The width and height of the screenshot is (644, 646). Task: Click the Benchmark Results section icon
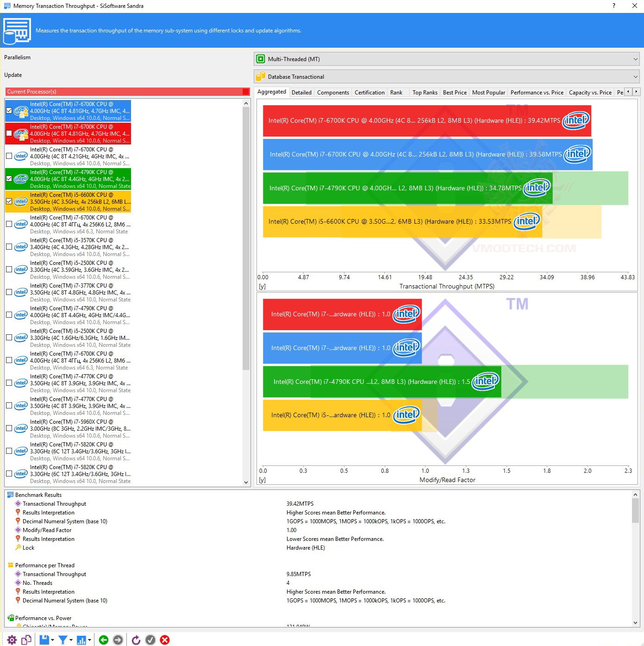(10, 495)
